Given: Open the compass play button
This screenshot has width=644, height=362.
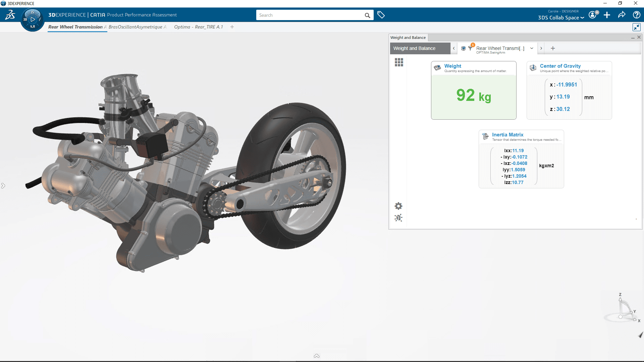Looking at the screenshot, I should pos(33,19).
